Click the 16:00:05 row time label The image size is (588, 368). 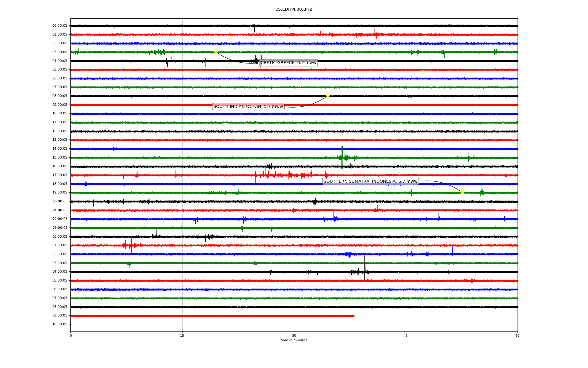click(x=60, y=166)
